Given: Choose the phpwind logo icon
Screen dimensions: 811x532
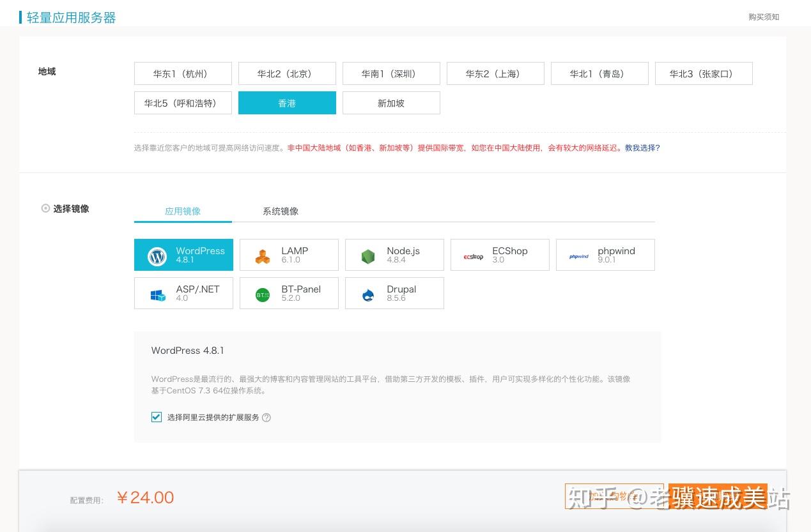Looking at the screenshot, I should click(579, 257).
